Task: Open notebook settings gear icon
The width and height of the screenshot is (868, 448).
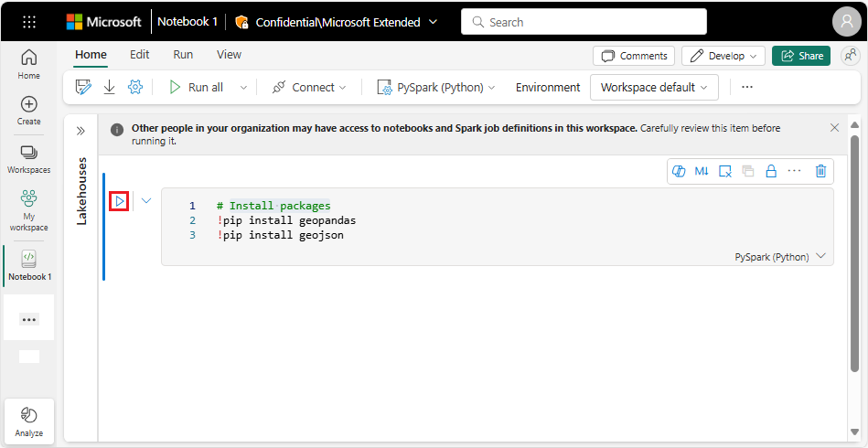Action: click(135, 87)
